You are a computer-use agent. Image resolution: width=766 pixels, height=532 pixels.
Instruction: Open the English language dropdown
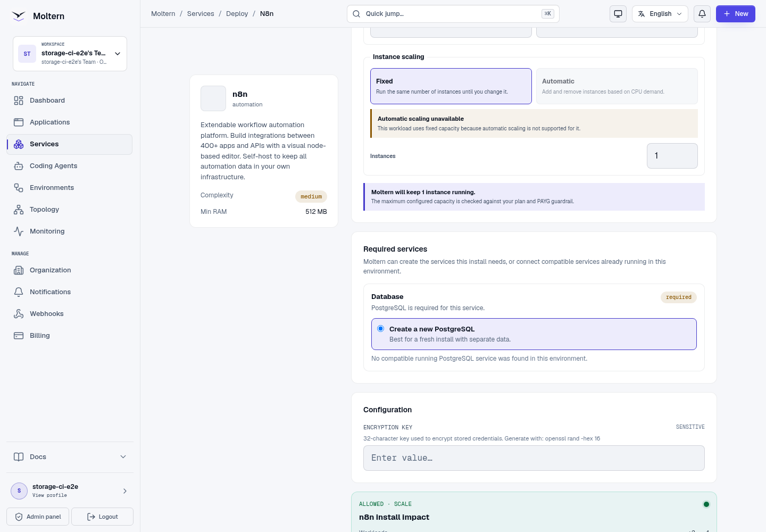(660, 14)
